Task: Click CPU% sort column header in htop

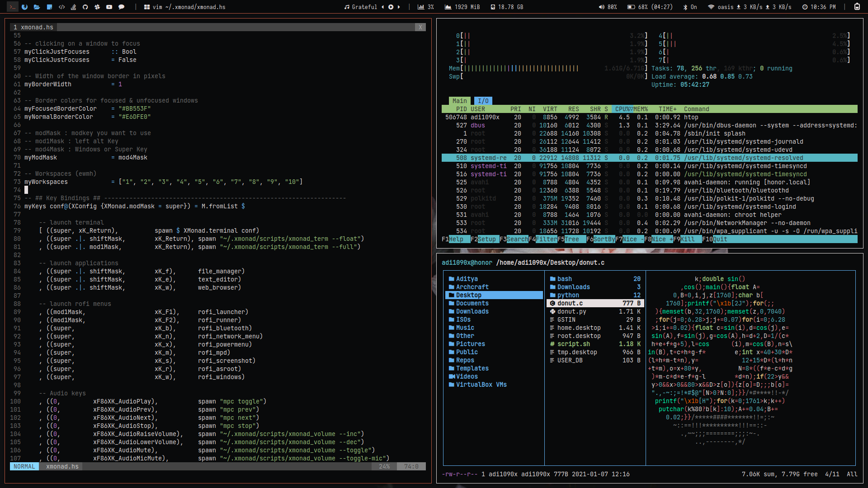Action: click(x=623, y=109)
